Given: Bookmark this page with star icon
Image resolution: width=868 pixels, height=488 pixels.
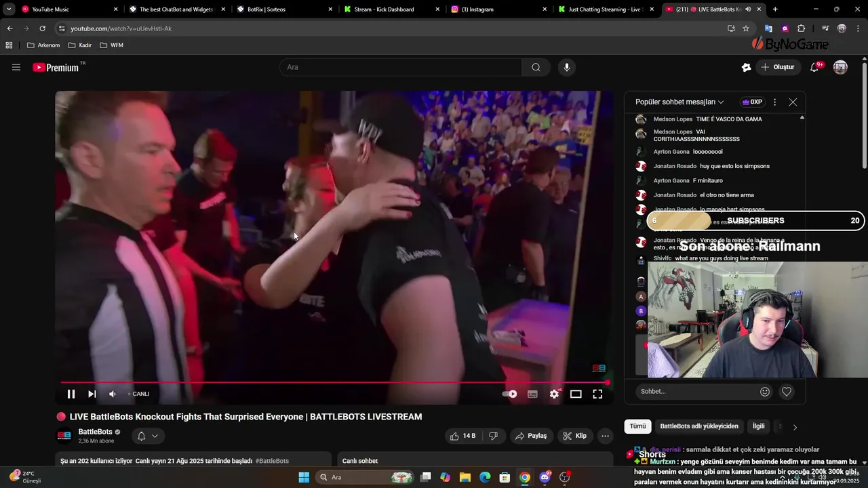Looking at the screenshot, I should click(746, 28).
